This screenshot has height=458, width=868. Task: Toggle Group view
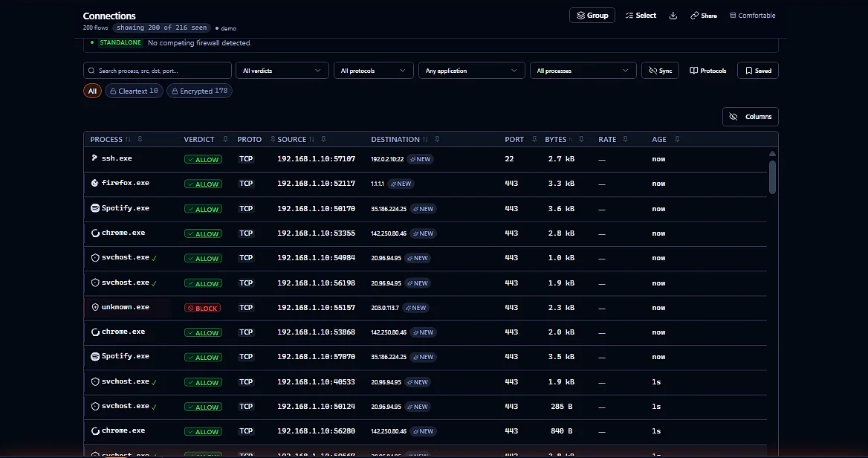click(592, 16)
